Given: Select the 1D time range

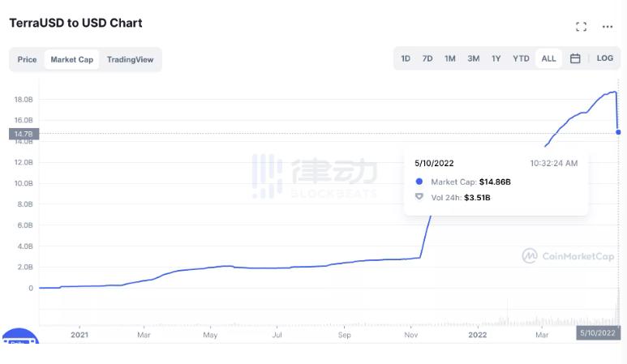Looking at the screenshot, I should click(406, 58).
